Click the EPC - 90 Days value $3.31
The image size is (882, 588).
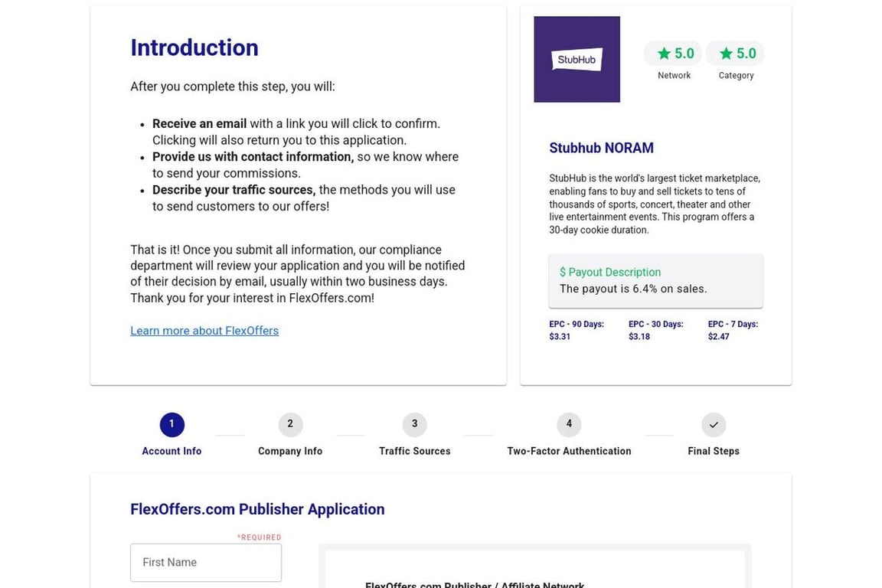(560, 336)
